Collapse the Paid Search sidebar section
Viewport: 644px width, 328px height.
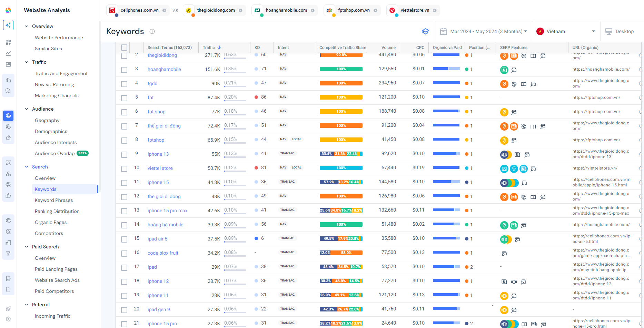tap(27, 247)
